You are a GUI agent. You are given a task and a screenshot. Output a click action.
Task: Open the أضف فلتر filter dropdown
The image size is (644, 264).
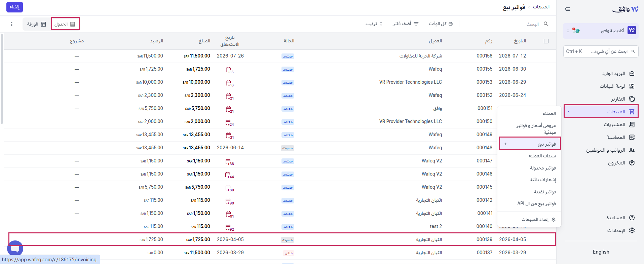point(406,24)
